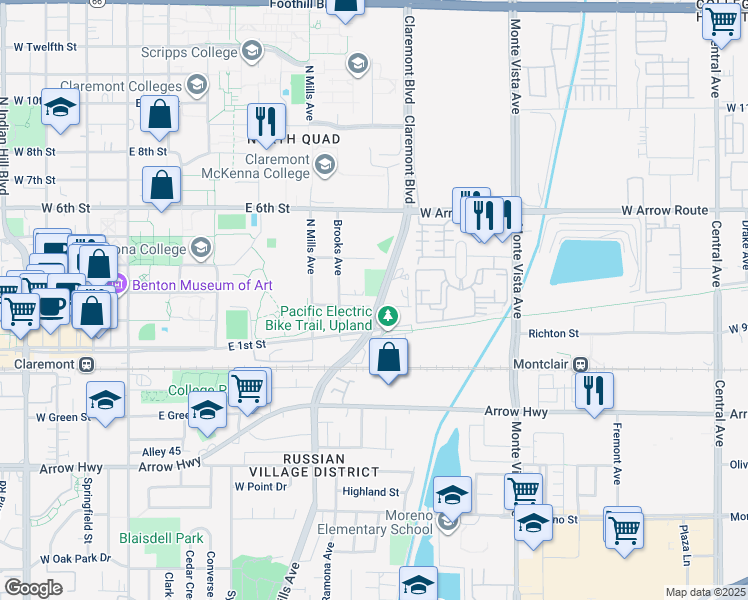
Task: Select the Pomona College school pin
Action: tap(201, 248)
